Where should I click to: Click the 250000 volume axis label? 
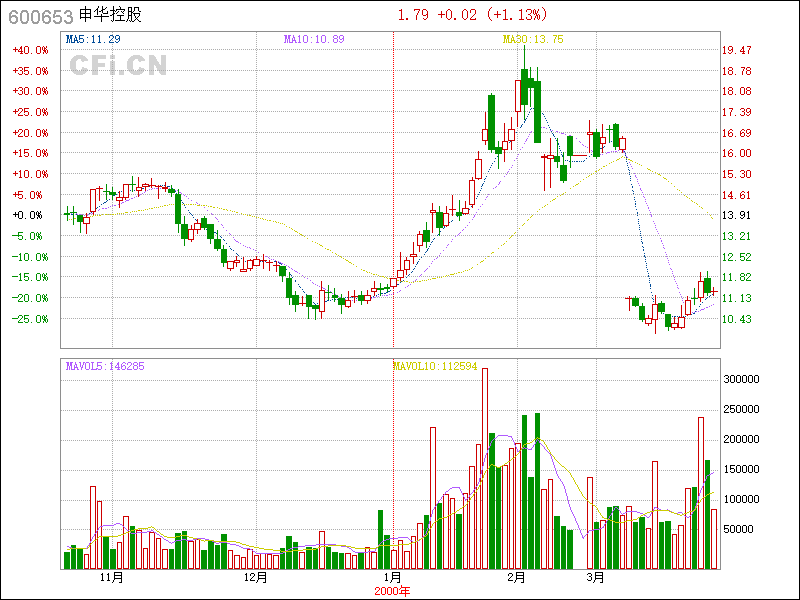[x=741, y=409]
